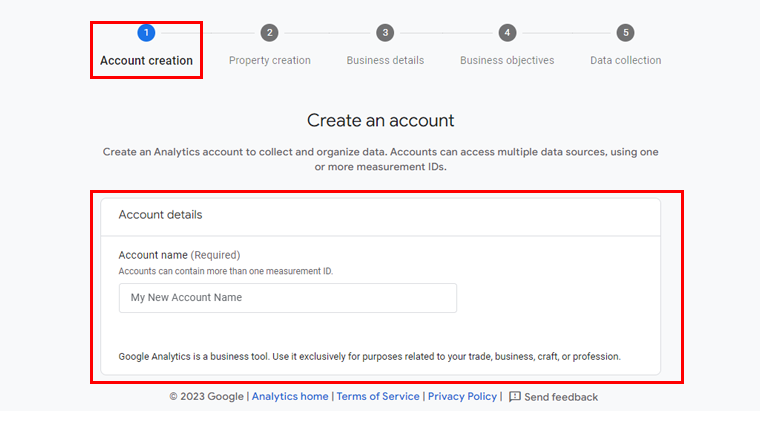
Task: Focus the account name input field
Action: coord(288,298)
